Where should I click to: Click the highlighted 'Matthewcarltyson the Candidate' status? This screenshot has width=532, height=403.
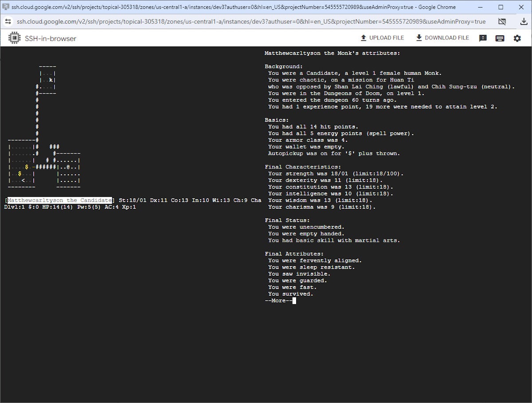coord(59,200)
